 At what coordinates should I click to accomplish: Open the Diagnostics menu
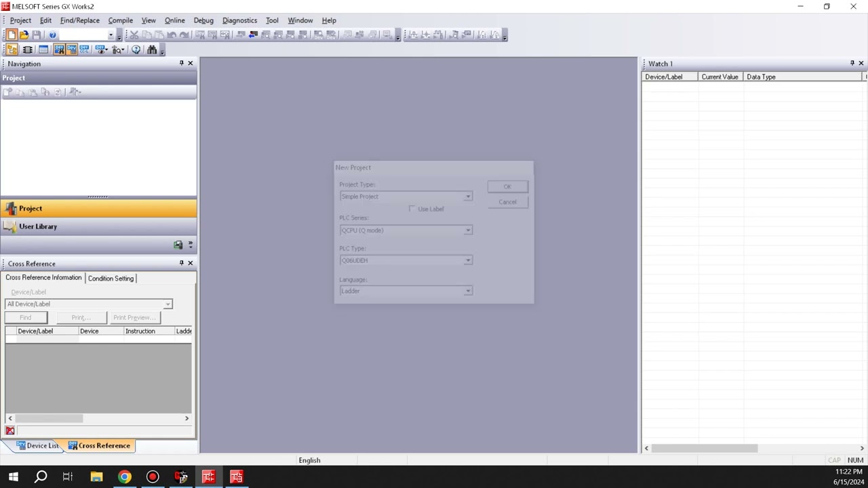coord(239,20)
